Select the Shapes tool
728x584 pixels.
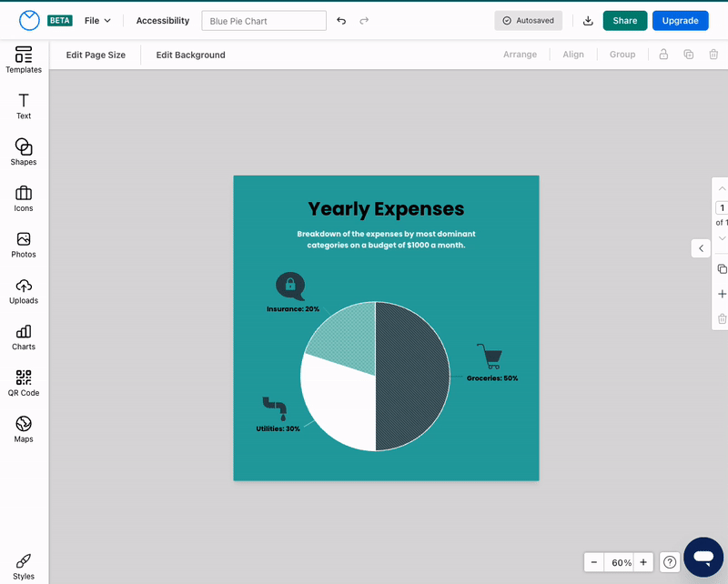pos(23,152)
